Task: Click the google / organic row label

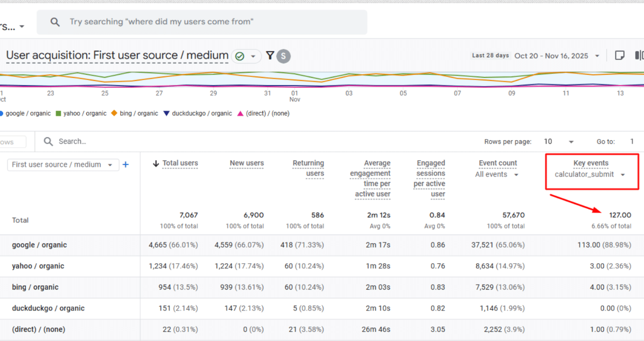Action: pos(39,245)
